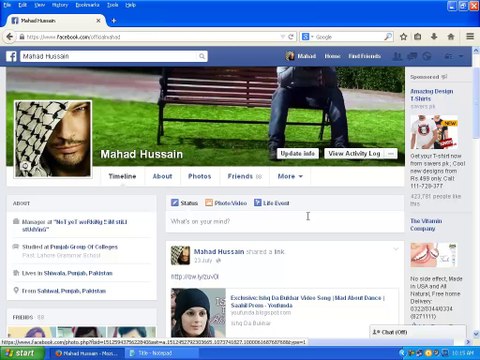This screenshot has height=360, width=480.
Task: Click the Punjab Group Of Colleges link
Action: coord(84,247)
